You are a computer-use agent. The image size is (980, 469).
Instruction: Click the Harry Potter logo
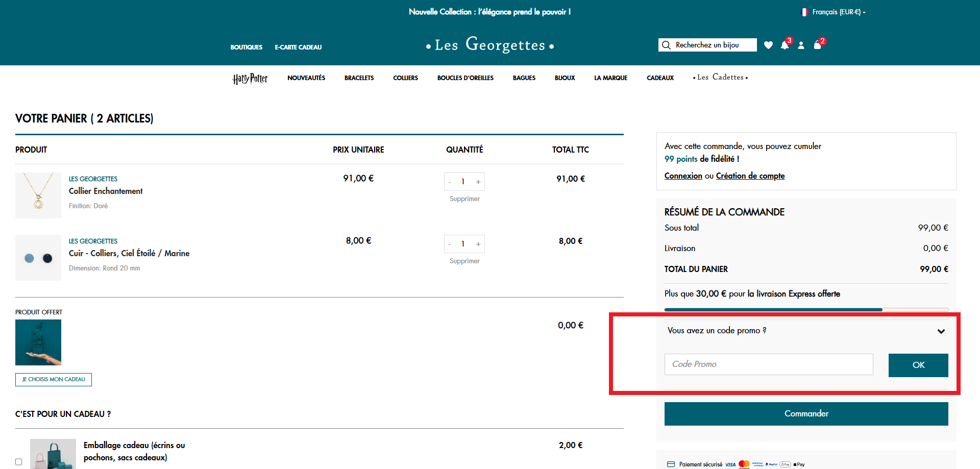pyautogui.click(x=250, y=78)
